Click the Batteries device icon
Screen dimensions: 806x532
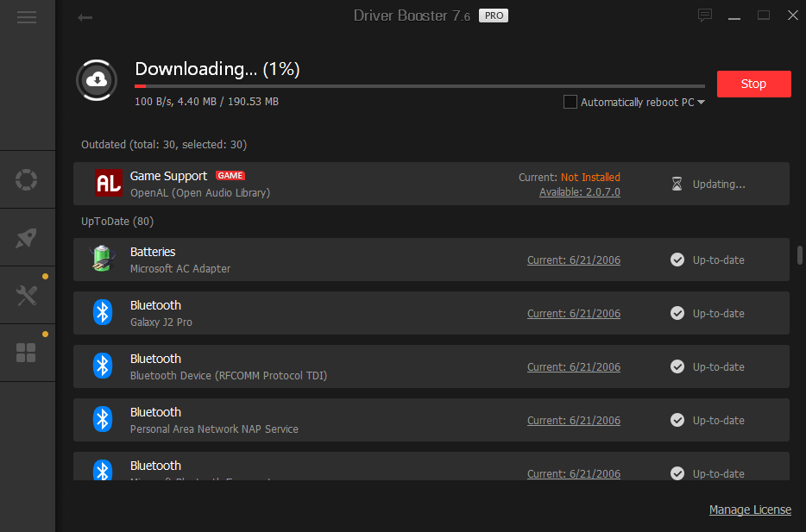(102, 259)
